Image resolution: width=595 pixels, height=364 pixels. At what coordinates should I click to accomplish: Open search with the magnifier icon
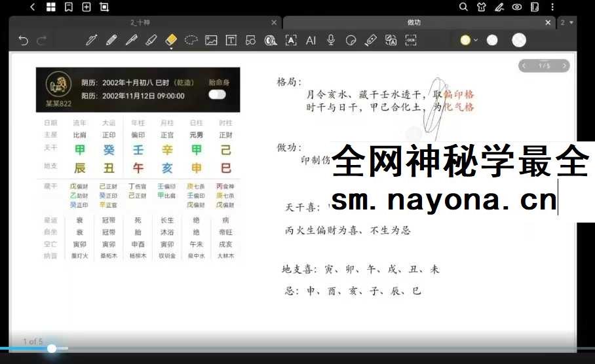click(463, 7)
